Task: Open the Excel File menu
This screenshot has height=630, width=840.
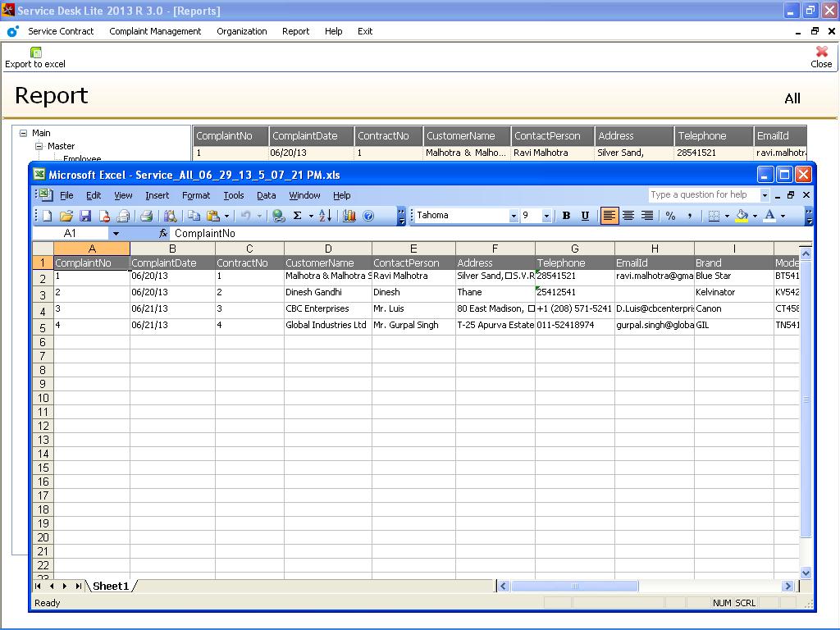Action: pos(66,195)
